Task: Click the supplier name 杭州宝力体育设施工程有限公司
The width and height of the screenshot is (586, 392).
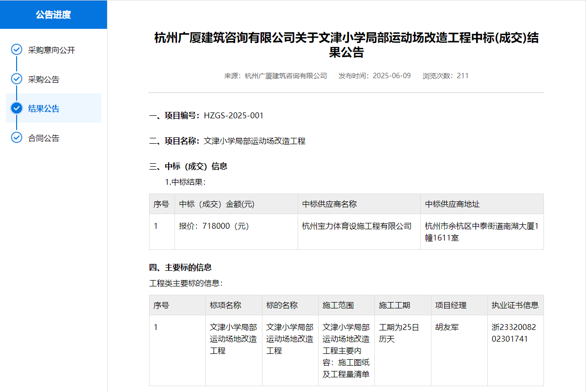Action: click(x=357, y=226)
